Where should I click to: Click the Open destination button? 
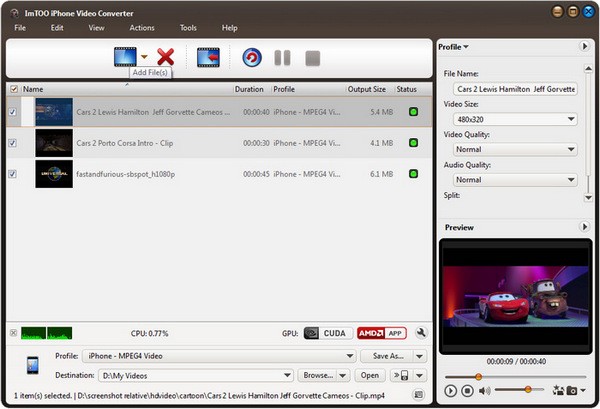[x=370, y=376]
